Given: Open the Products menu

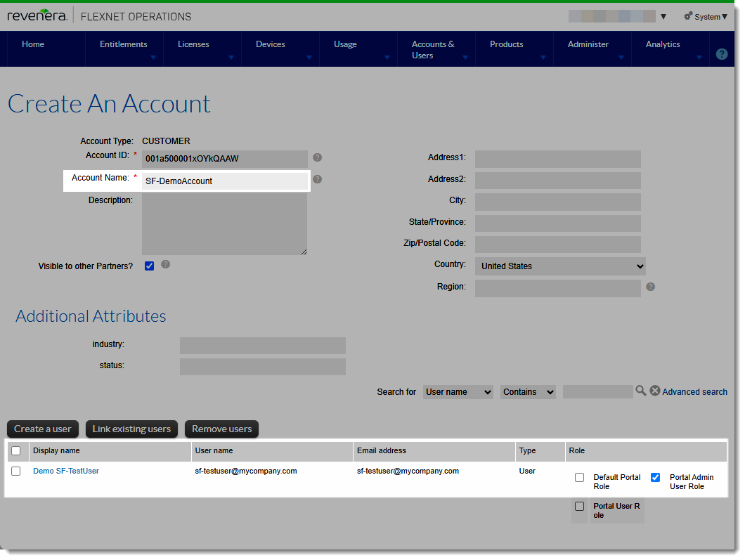Looking at the screenshot, I should pyautogui.click(x=507, y=44).
